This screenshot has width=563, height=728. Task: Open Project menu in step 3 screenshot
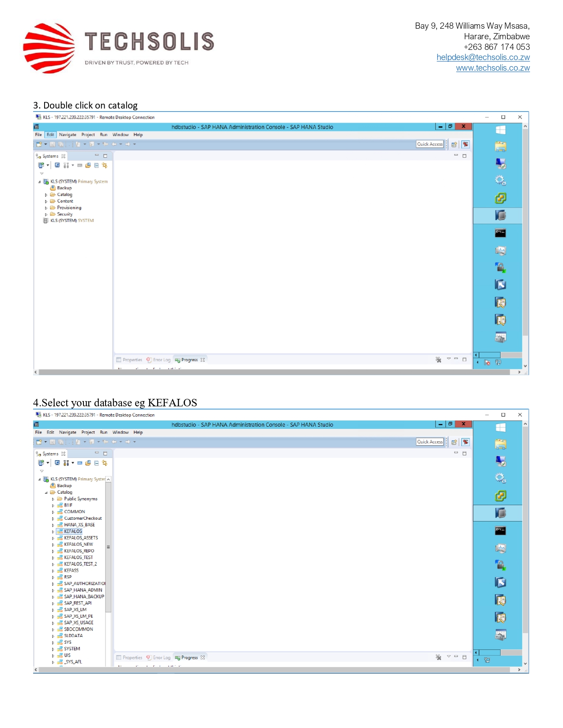tap(88, 135)
